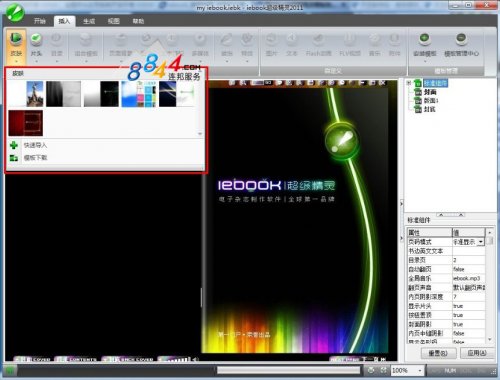Choose the blue sky skin thumbnail
Image resolution: width=500 pixels, height=380 pixels.
130,94
